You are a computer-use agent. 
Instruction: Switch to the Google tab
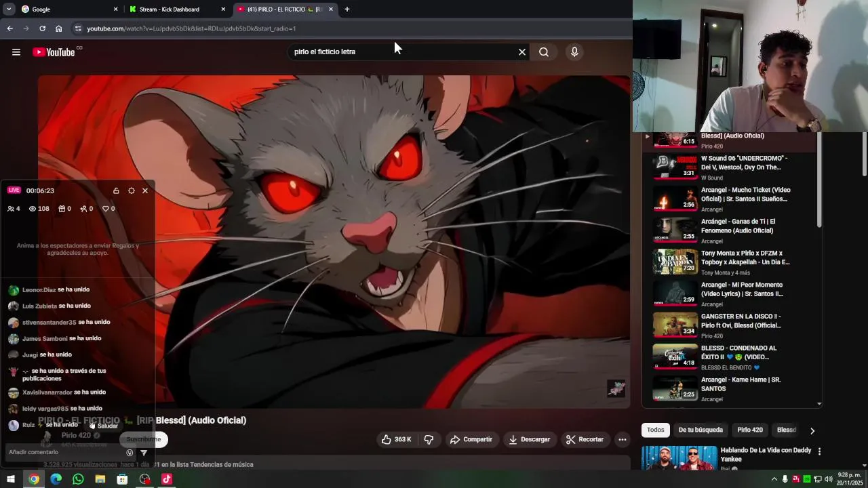pos(70,9)
